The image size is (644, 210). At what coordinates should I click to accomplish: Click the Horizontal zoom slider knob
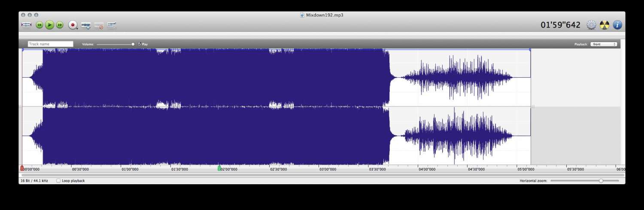[601, 181]
